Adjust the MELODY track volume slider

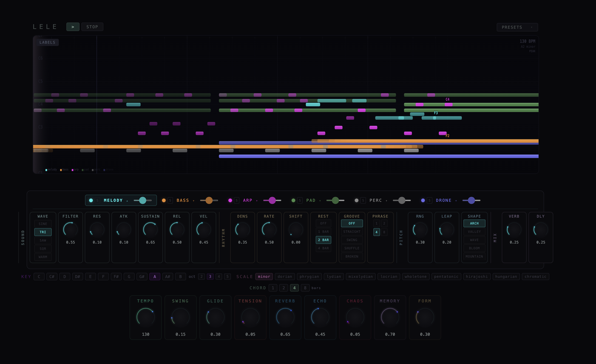[143, 200]
